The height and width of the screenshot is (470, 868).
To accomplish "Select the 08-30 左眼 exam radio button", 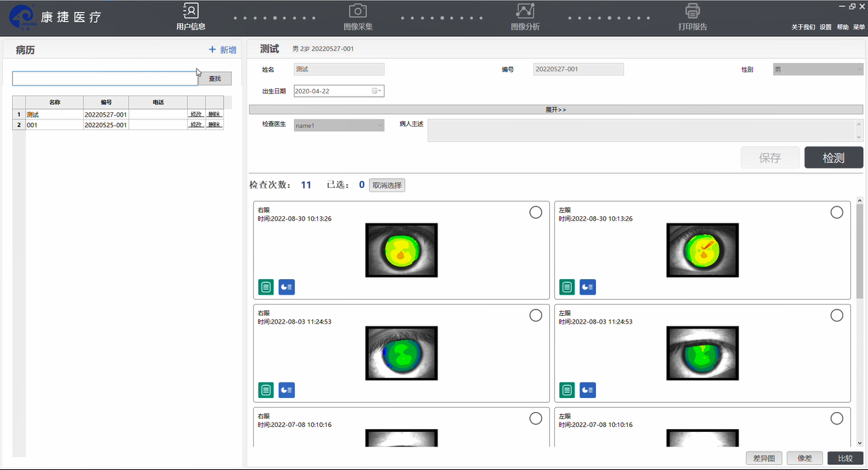I will [837, 212].
